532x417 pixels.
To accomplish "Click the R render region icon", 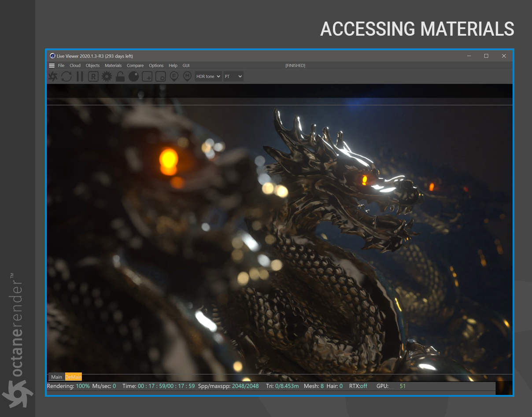I will (93, 77).
